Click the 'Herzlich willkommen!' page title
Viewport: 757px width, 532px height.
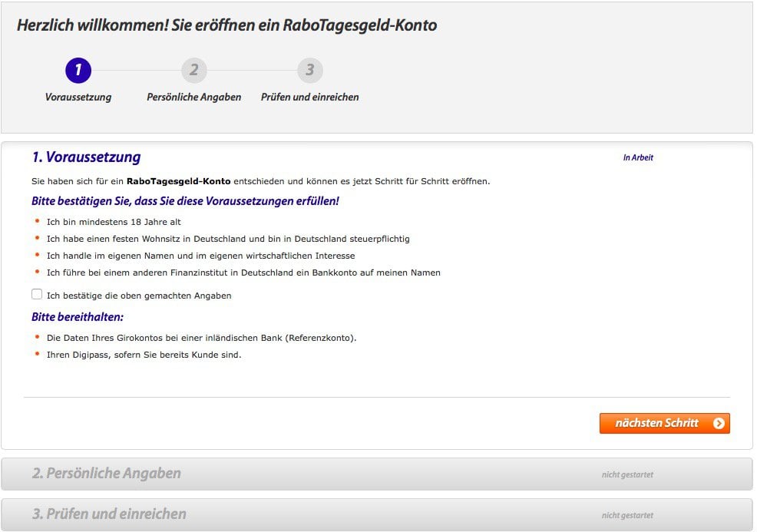pyautogui.click(x=227, y=25)
